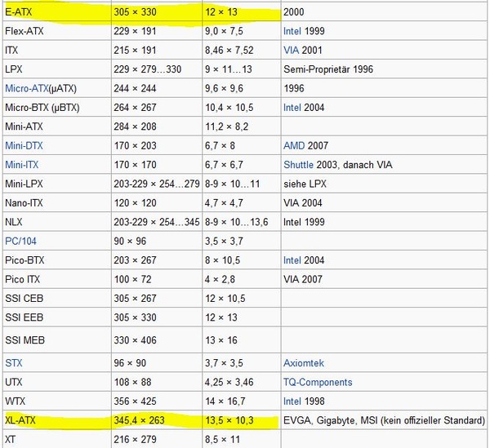Click the 284 × 208 dimension cell
This screenshot has height=448, width=490.
click(x=157, y=126)
